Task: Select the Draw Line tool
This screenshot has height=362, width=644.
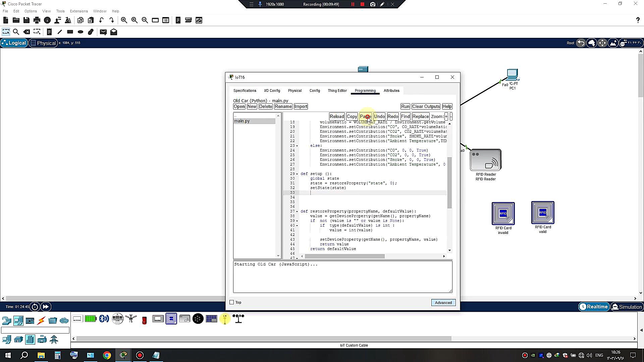Action: pyautogui.click(x=60, y=32)
